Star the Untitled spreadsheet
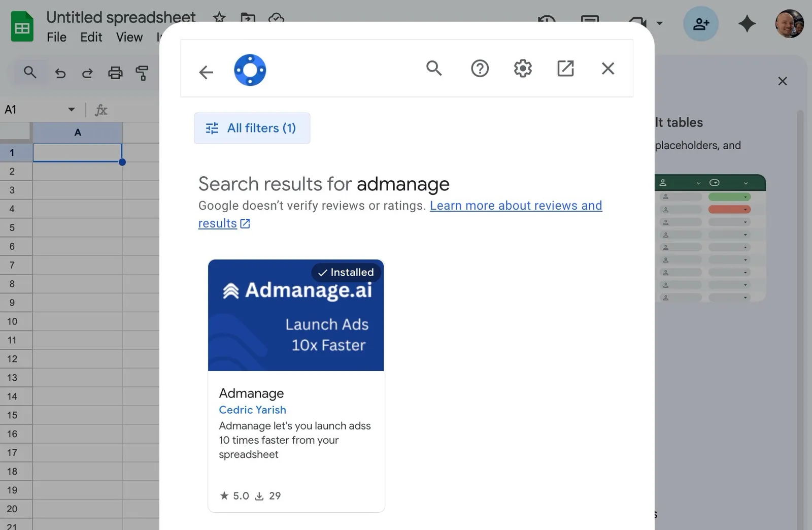 click(x=219, y=17)
